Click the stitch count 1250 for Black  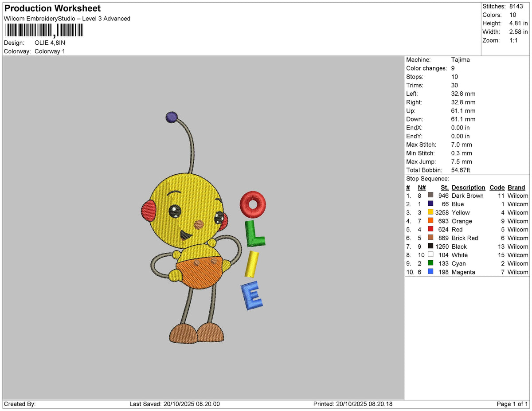(x=442, y=247)
